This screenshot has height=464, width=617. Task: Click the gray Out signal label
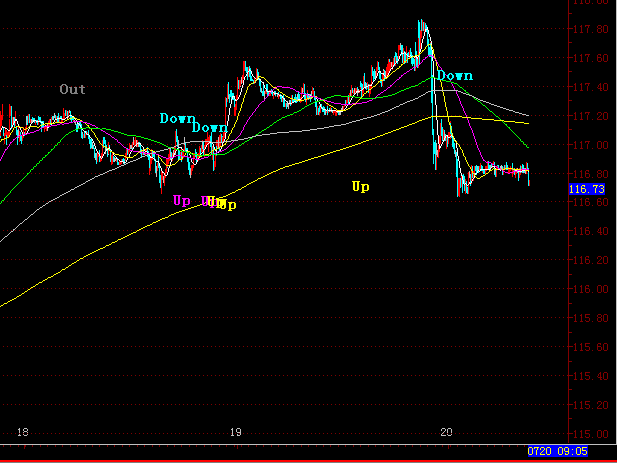click(72, 89)
